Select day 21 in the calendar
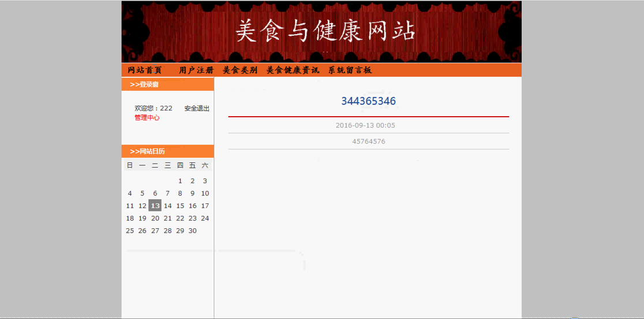 [167, 218]
